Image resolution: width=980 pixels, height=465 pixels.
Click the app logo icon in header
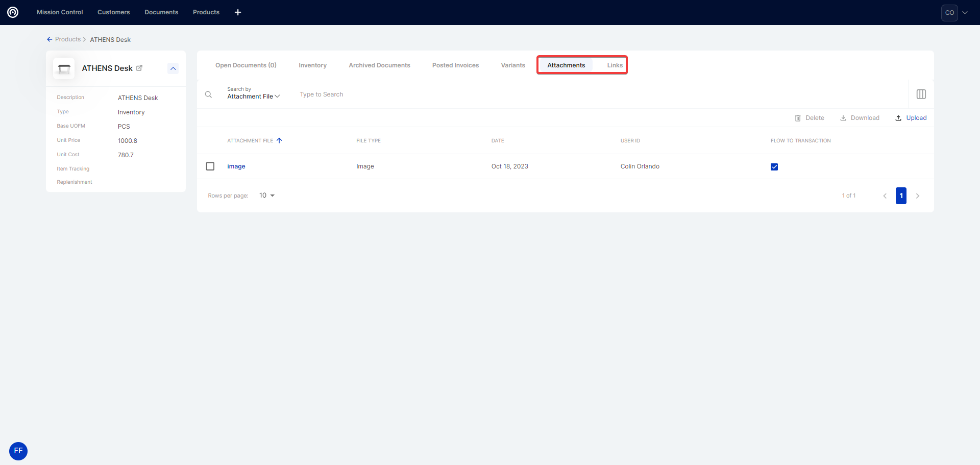[13, 12]
